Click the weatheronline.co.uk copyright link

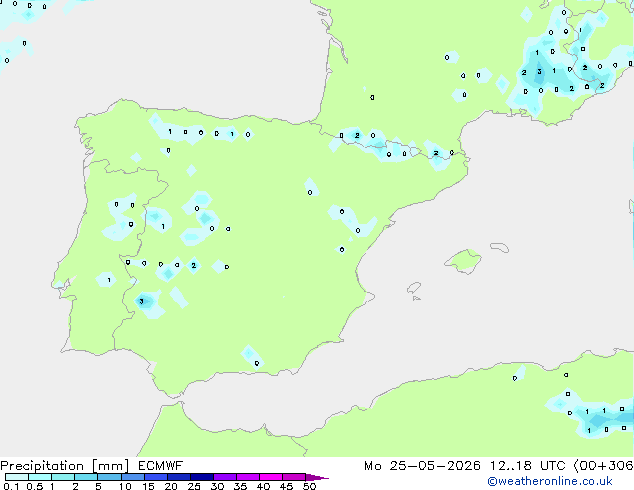[x=550, y=481]
